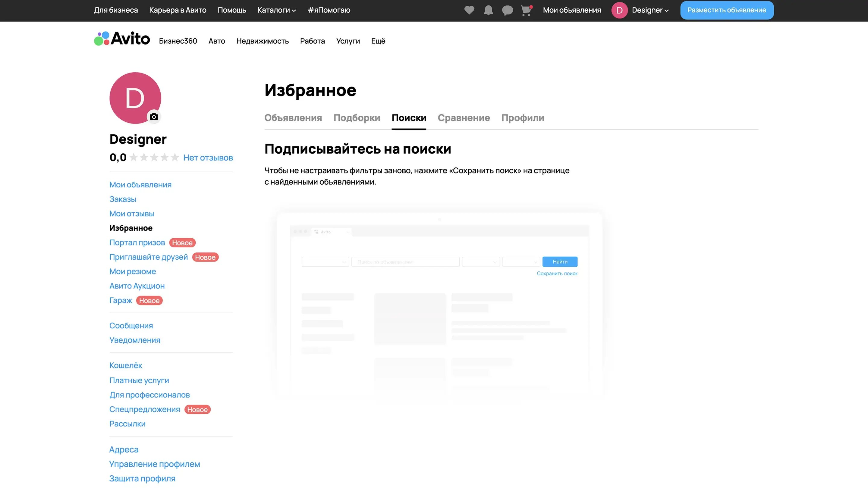Click the small D avatar in header
Screen dimensions: 868x488
point(619,10)
